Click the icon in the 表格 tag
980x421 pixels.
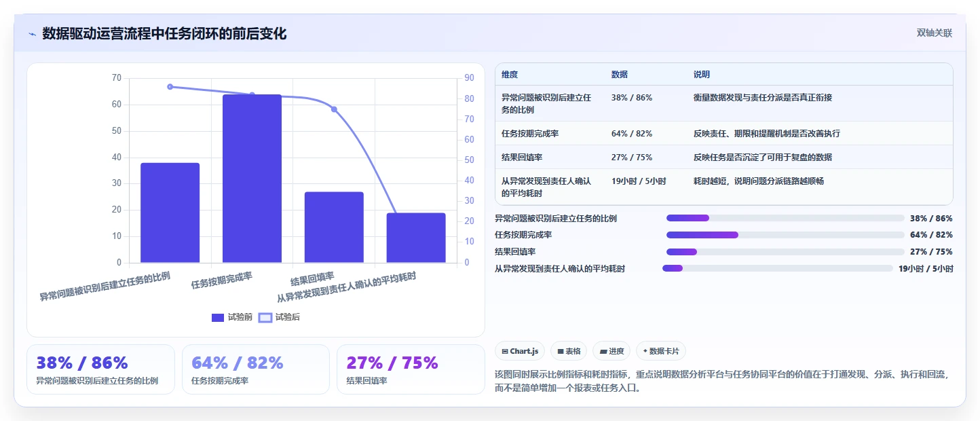tap(561, 352)
